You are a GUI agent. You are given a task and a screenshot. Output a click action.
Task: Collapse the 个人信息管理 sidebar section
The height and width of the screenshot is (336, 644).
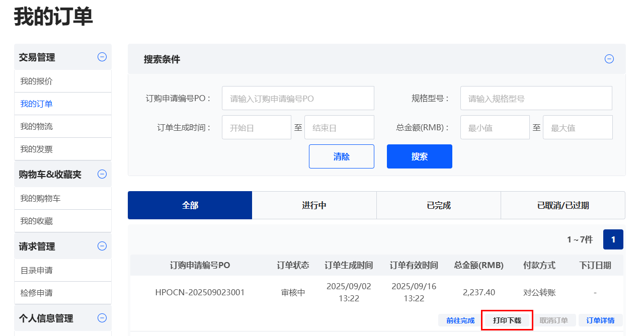[x=102, y=318]
